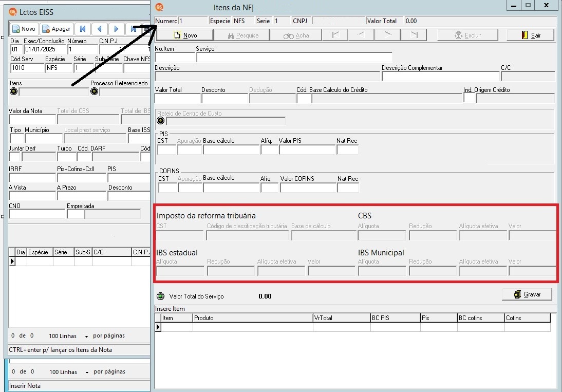Save with the Gravar button
The height and width of the screenshot is (392, 562).
pos(527,294)
